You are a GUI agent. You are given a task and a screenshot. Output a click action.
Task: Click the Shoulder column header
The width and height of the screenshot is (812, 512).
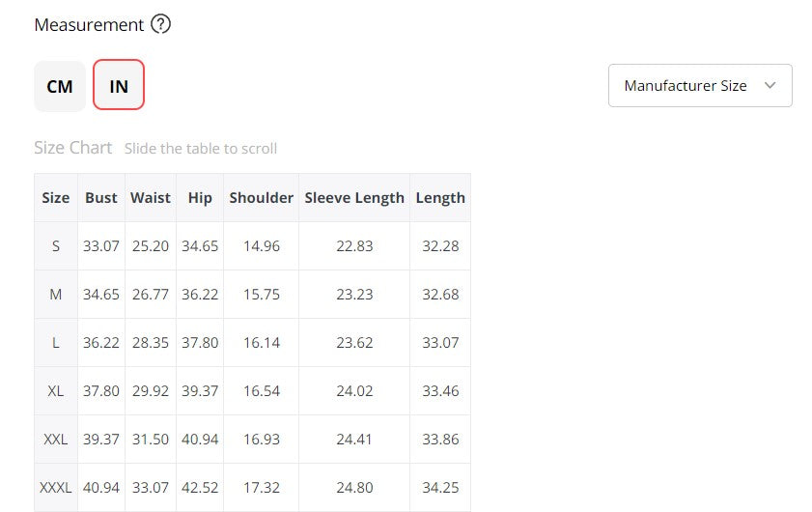pyautogui.click(x=262, y=197)
